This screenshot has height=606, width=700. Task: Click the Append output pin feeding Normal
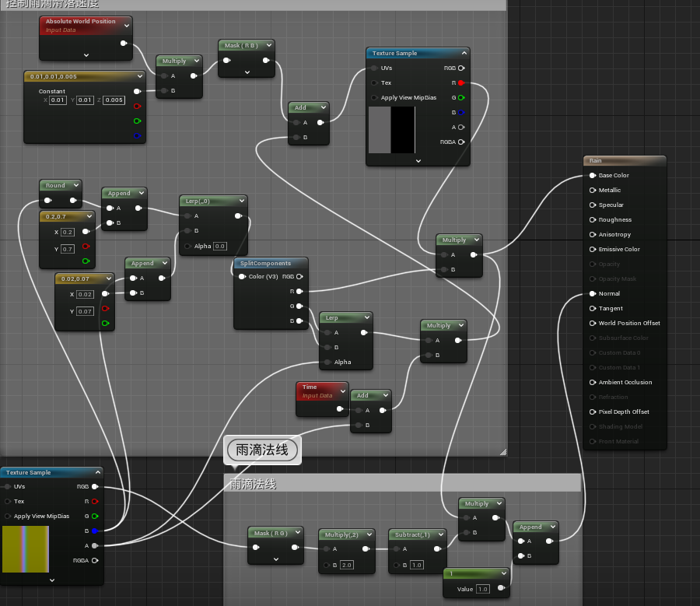pos(549,541)
